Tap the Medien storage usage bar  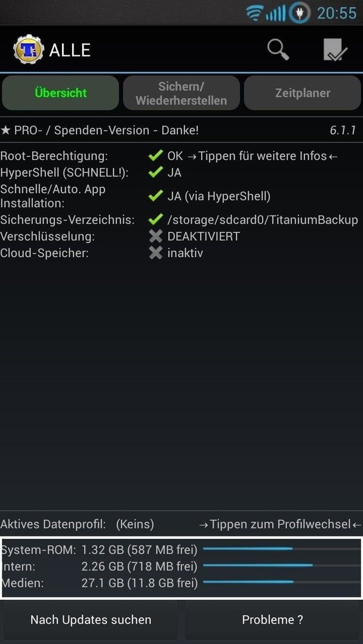[x=282, y=582]
